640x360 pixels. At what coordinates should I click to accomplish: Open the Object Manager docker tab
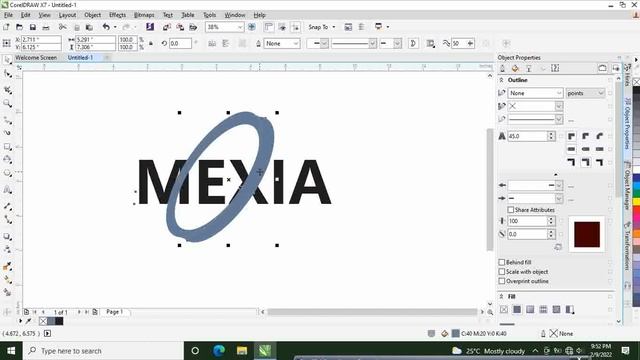coord(628,185)
